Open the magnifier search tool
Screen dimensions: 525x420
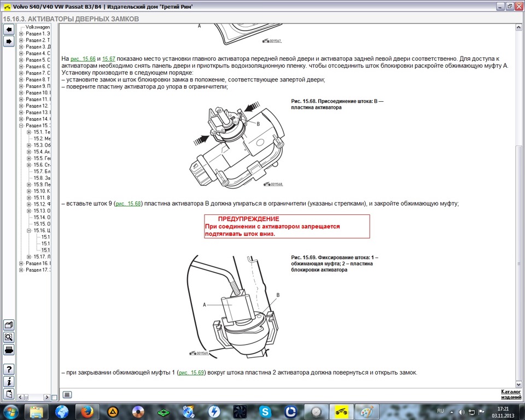tap(9, 337)
